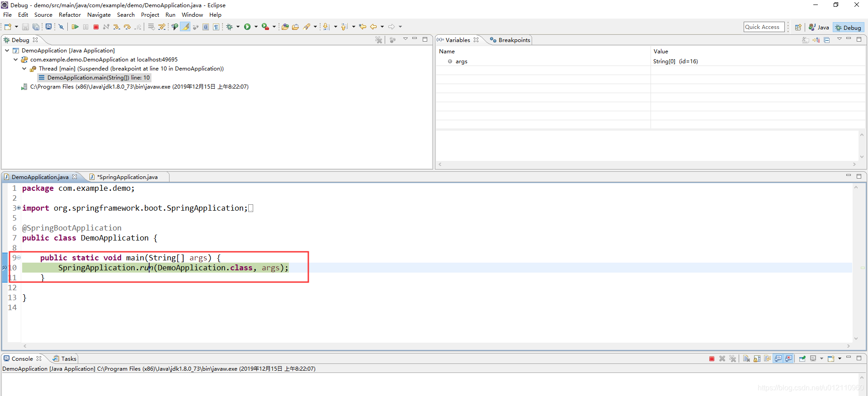The width and height of the screenshot is (868, 396).
Task: Click the Debug bug icon in main toolbar
Action: point(230,27)
